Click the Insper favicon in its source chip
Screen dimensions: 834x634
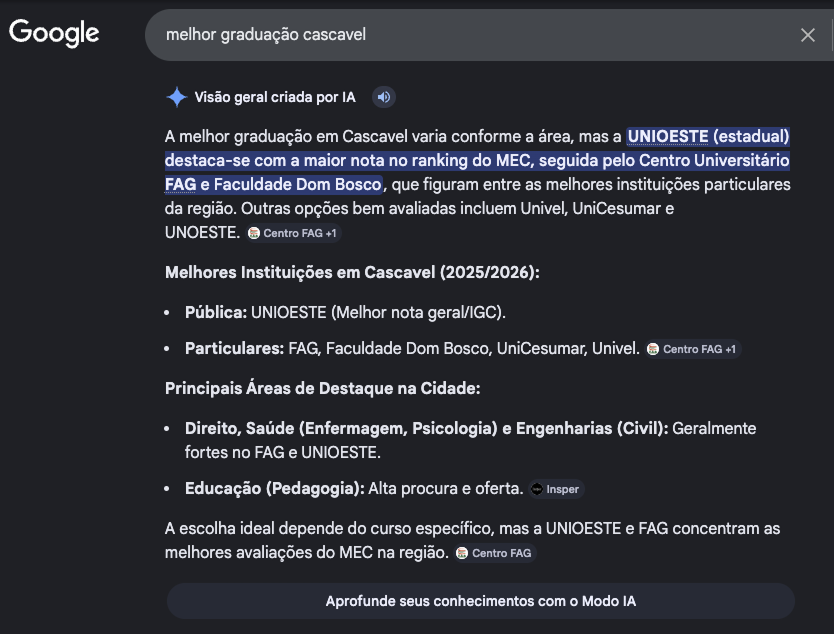(x=538, y=489)
